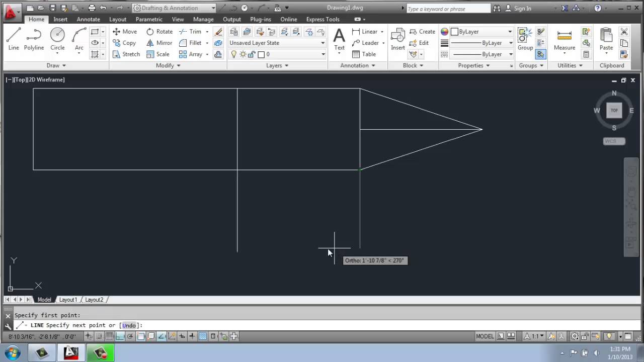This screenshot has height=362, width=644.
Task: Toggle Object Snap in status bar
Action: [x=140, y=336]
